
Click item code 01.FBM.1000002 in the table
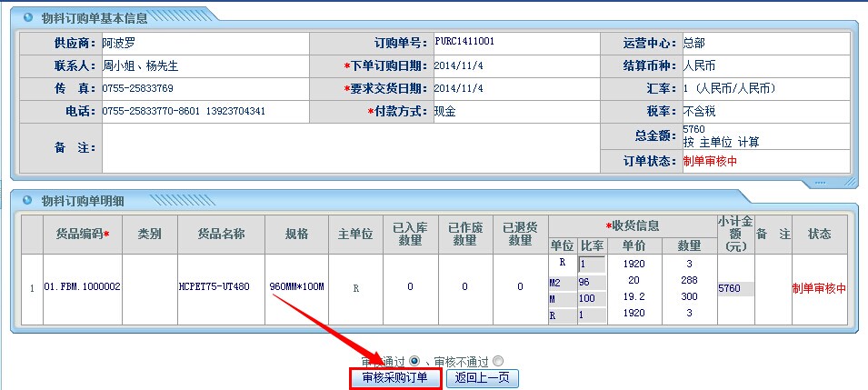(x=82, y=287)
